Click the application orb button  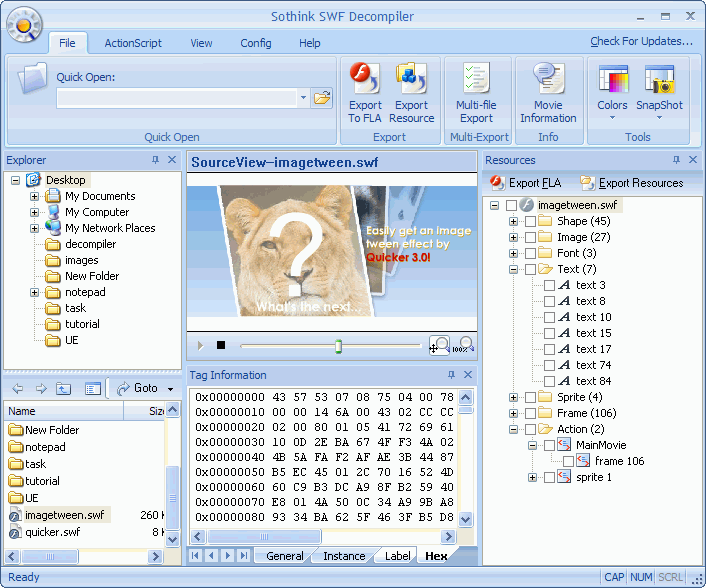tap(24, 25)
